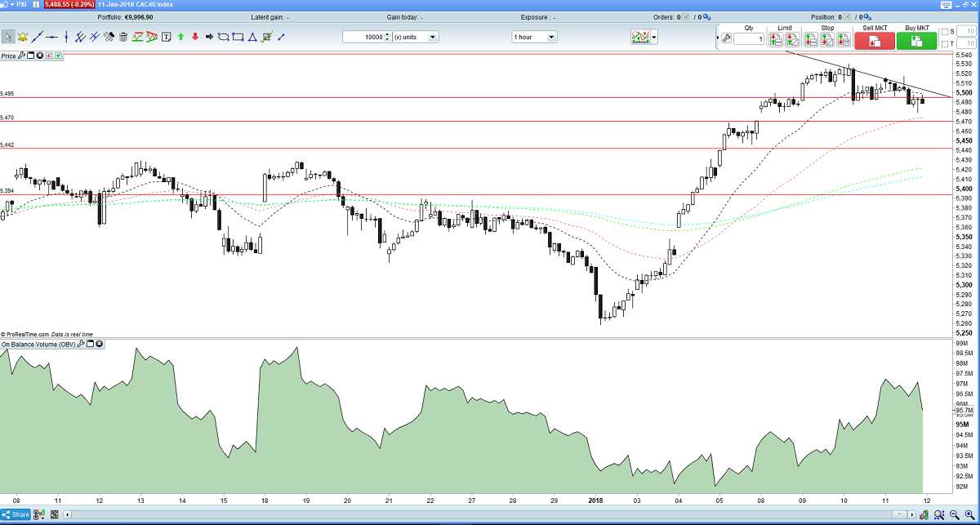Select the horizontal line drawing tool
Image resolution: width=980 pixels, height=525 pixels.
(x=51, y=37)
